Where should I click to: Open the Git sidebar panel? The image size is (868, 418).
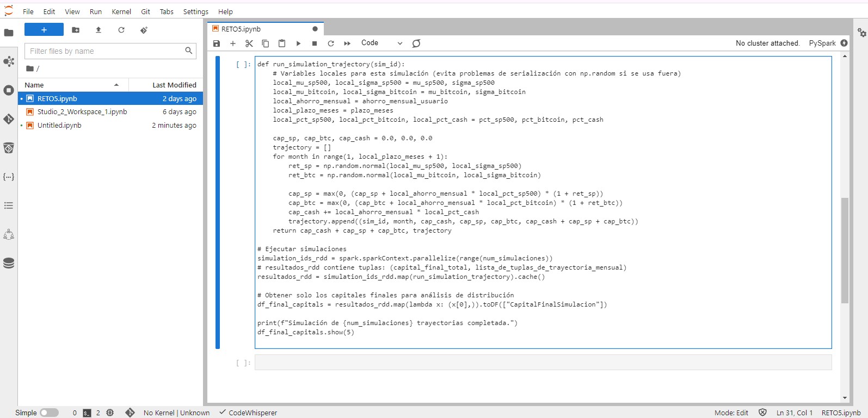coord(9,119)
